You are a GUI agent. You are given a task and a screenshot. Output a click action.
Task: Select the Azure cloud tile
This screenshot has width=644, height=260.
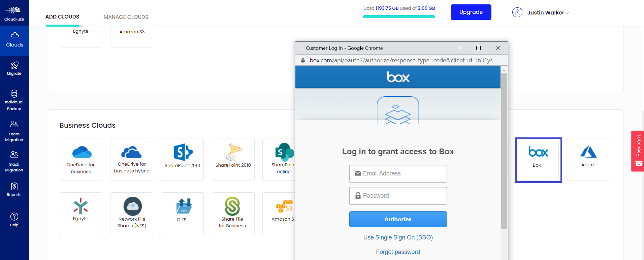click(x=588, y=159)
